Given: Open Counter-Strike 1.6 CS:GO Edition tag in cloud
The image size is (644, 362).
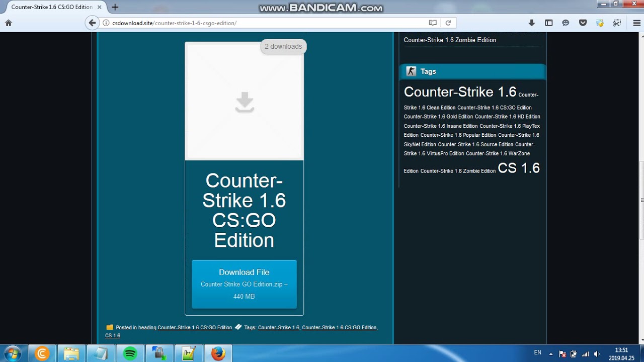Looking at the screenshot, I should 495,108.
